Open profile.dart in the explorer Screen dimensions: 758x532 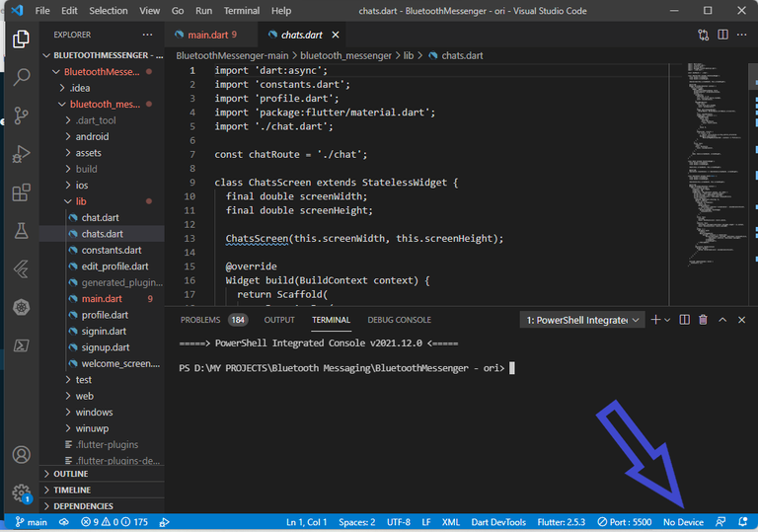click(x=106, y=315)
